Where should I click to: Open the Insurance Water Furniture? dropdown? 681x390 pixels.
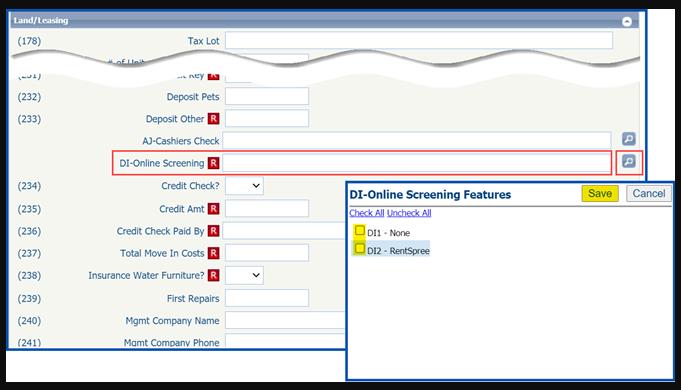tap(244, 275)
